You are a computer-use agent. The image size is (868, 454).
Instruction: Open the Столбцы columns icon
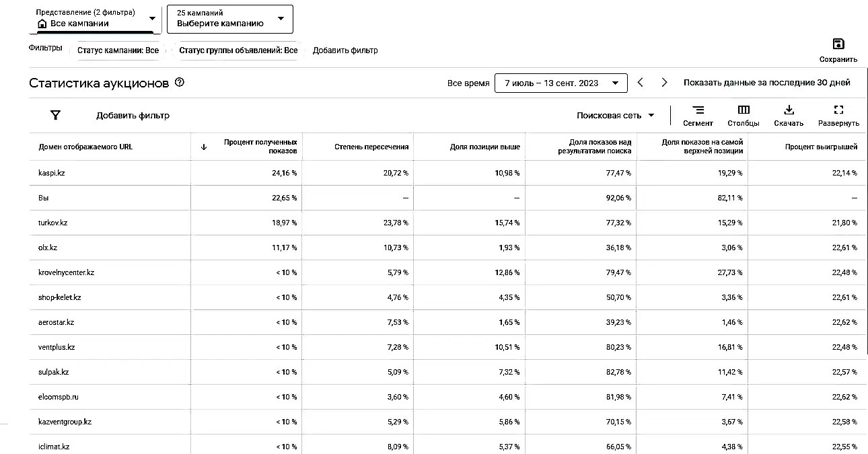point(744,110)
